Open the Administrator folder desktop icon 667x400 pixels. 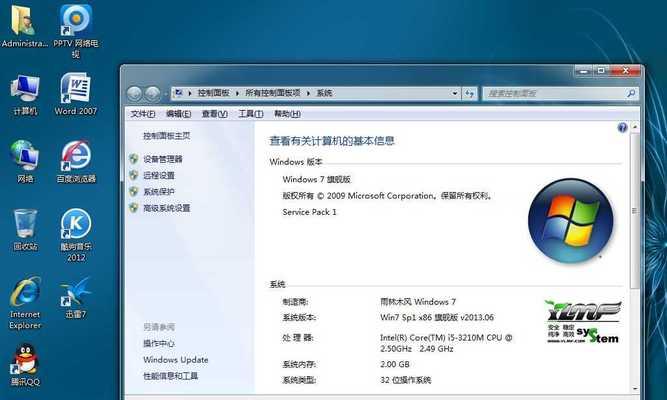(24, 26)
